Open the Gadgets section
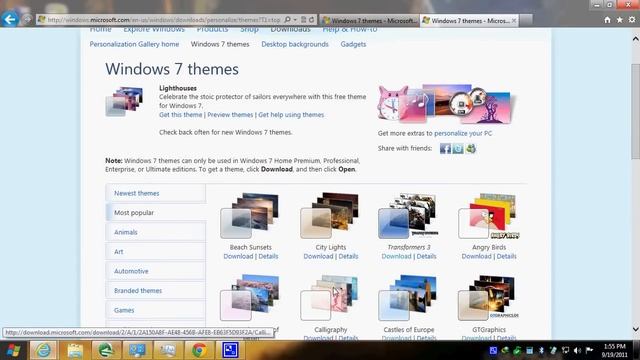 (x=353, y=44)
